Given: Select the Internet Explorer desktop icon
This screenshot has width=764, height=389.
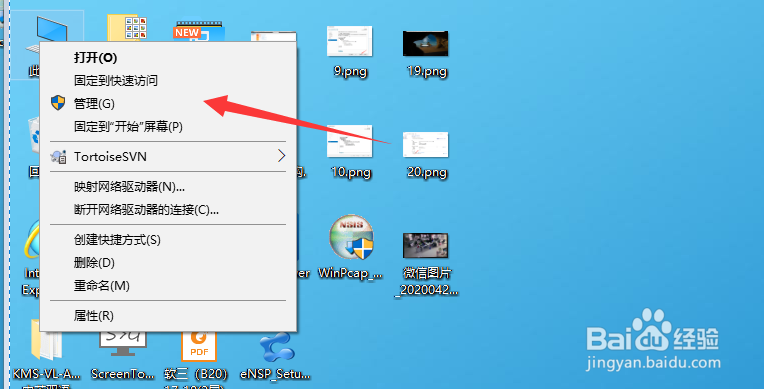Looking at the screenshot, I should pos(31,239).
